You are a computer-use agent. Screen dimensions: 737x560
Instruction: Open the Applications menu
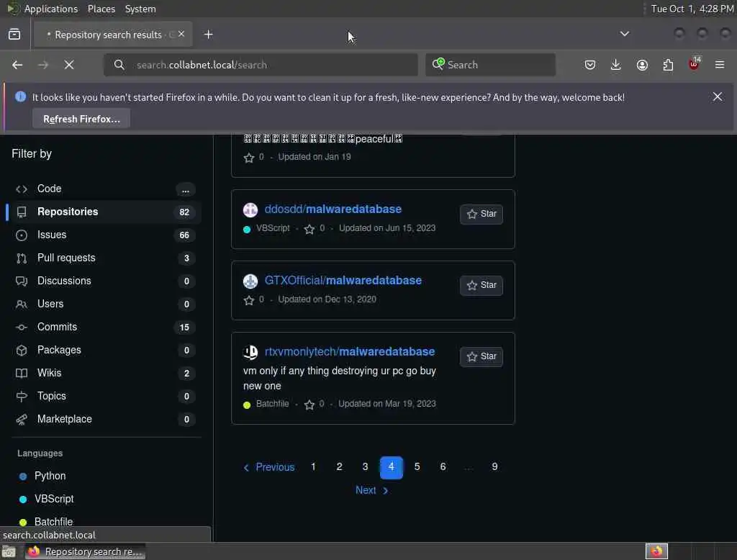51,9
